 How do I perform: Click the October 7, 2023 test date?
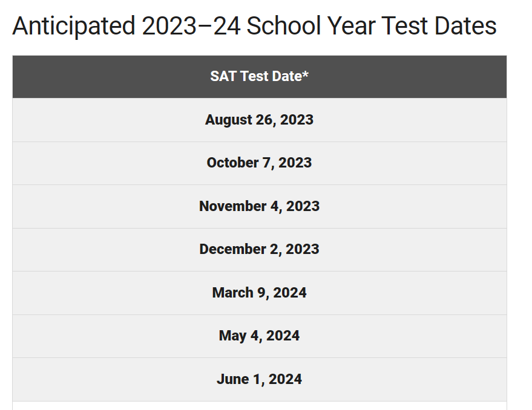[260, 163]
